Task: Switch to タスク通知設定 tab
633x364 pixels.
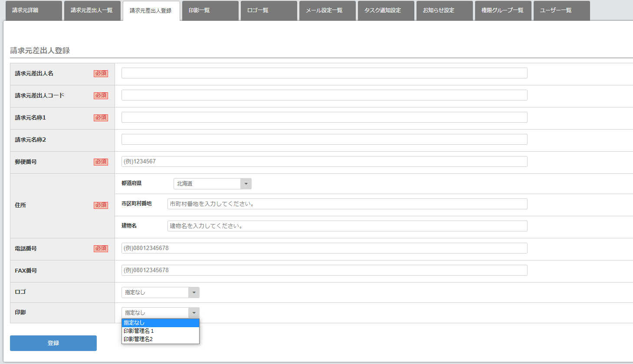Action: (x=386, y=10)
